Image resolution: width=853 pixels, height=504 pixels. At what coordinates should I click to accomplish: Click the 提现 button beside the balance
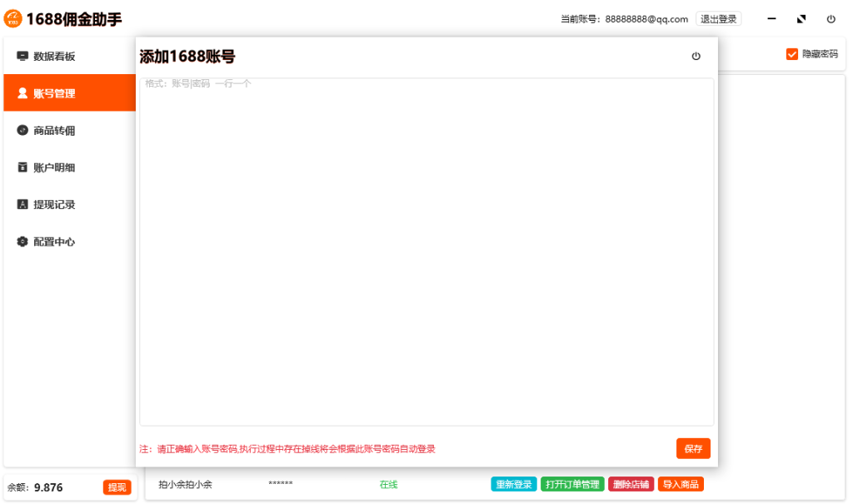117,487
